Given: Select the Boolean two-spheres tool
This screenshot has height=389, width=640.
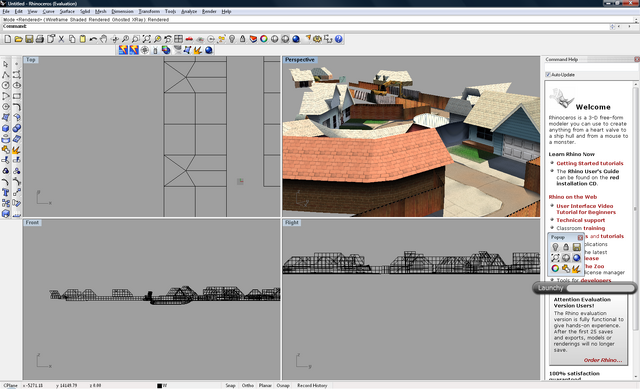Looking at the screenshot, I should coord(17,128).
